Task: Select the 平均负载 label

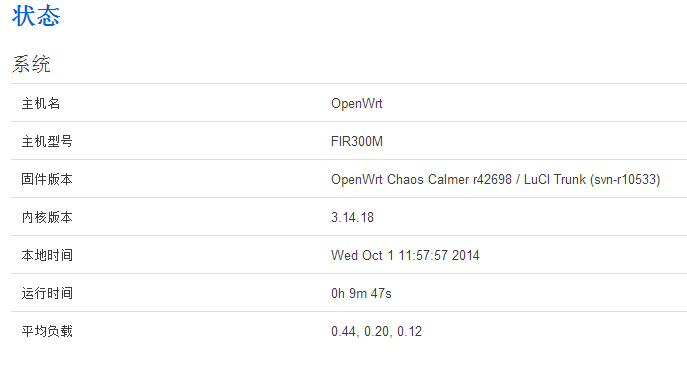Action: 47,331
